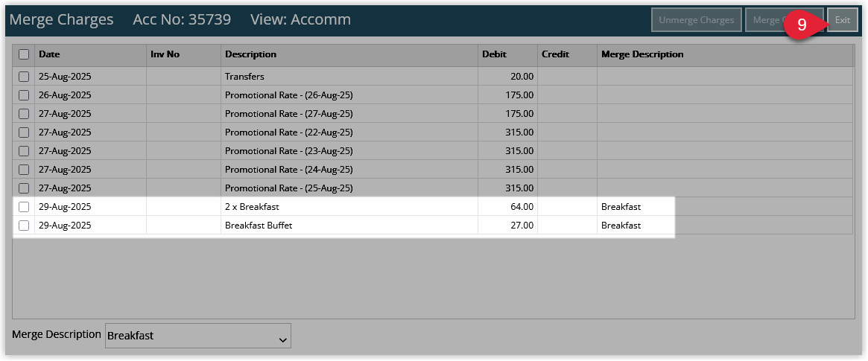This screenshot has height=361, width=868.
Task: Click the 175.00 debit in the 26-Aug-2025 row
Action: coord(519,95)
